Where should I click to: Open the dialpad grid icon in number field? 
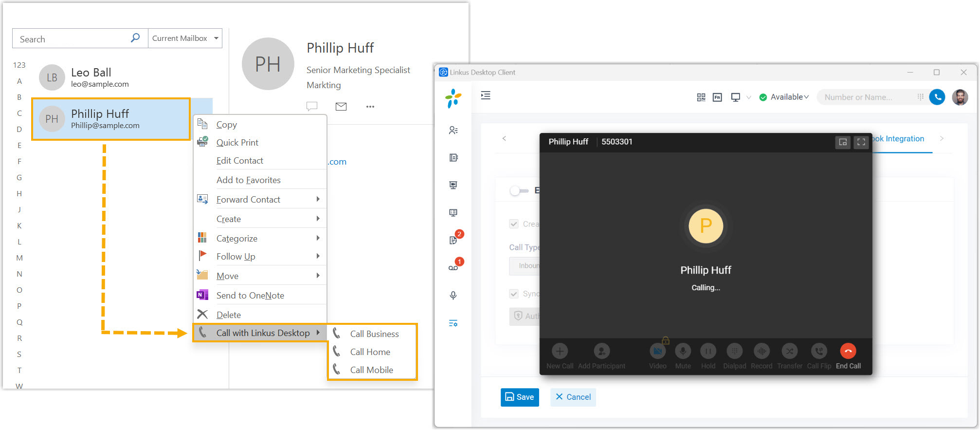pyautogui.click(x=921, y=97)
